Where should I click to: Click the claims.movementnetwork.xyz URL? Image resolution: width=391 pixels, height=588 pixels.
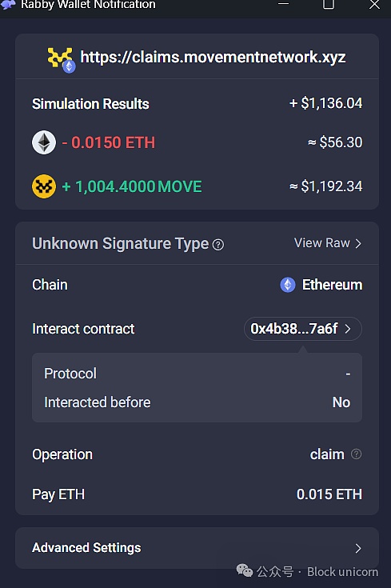pos(213,58)
